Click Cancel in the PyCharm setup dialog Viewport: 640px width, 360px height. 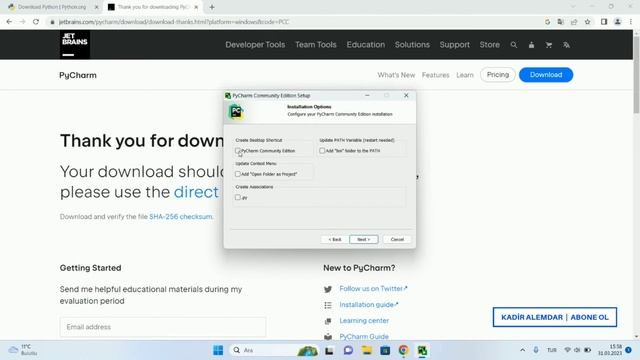(x=397, y=239)
